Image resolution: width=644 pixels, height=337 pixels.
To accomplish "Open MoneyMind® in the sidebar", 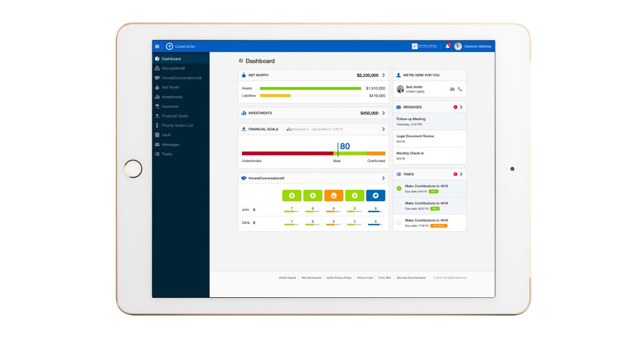I will tap(181, 68).
